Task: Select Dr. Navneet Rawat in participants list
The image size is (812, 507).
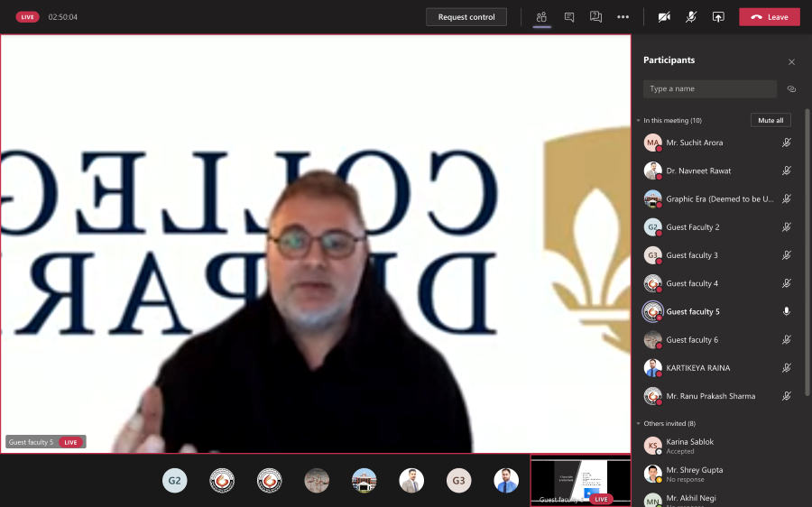Action: tap(698, 171)
